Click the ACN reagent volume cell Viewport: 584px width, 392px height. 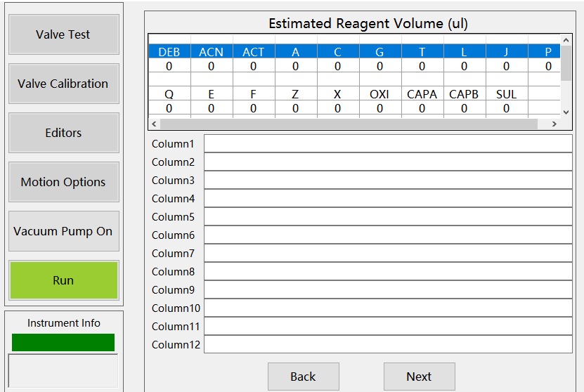click(x=211, y=67)
